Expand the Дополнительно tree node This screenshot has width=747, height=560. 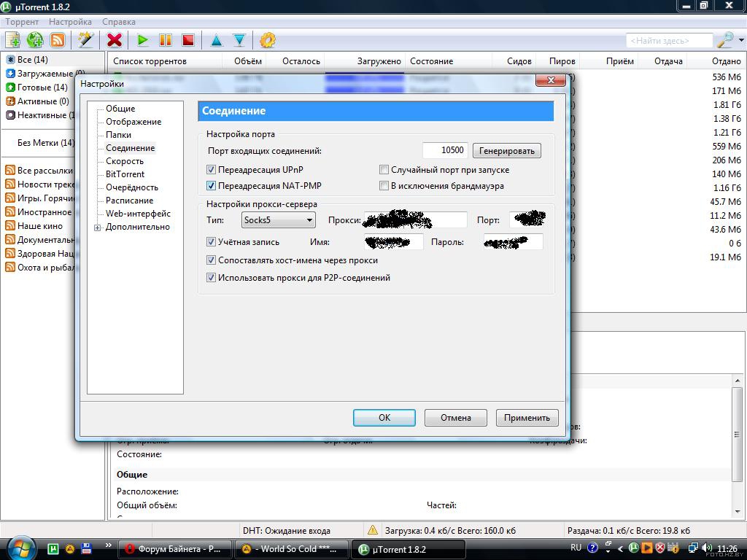pos(98,227)
